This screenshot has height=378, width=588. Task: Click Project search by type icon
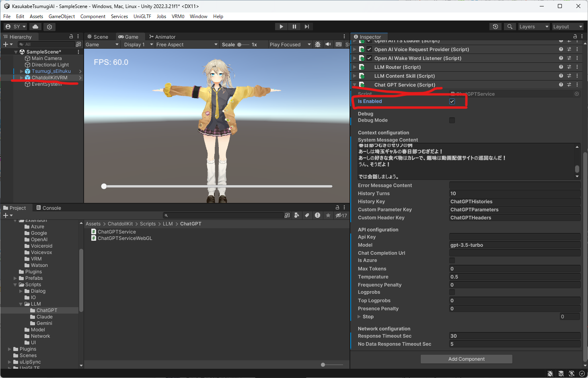point(297,215)
